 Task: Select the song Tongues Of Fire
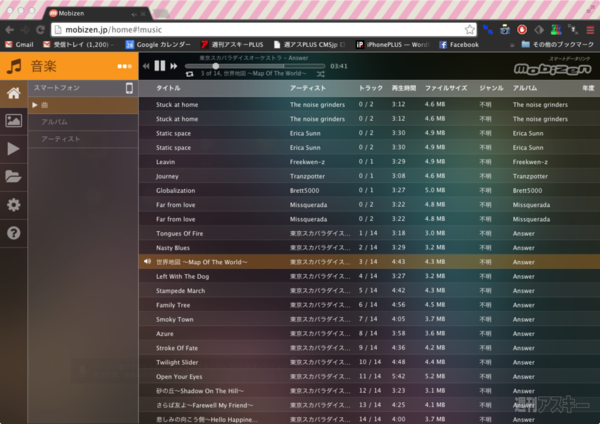tap(369, 233)
